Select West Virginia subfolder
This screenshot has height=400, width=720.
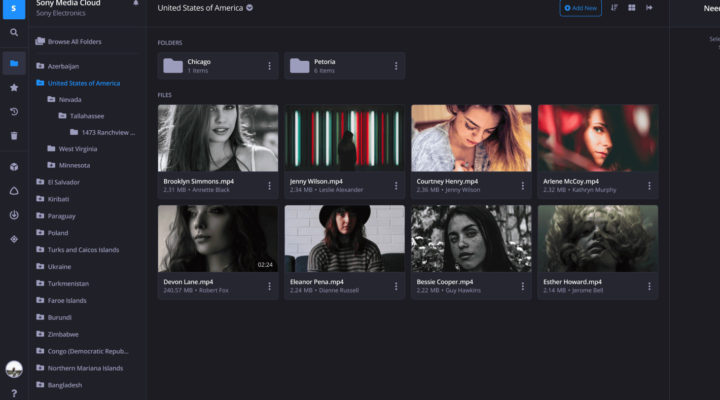point(72,149)
